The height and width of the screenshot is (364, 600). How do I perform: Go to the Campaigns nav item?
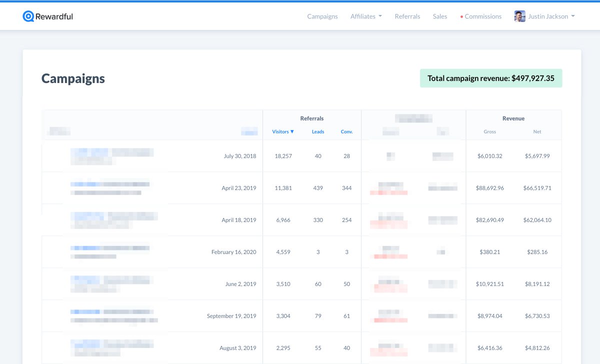[322, 16]
